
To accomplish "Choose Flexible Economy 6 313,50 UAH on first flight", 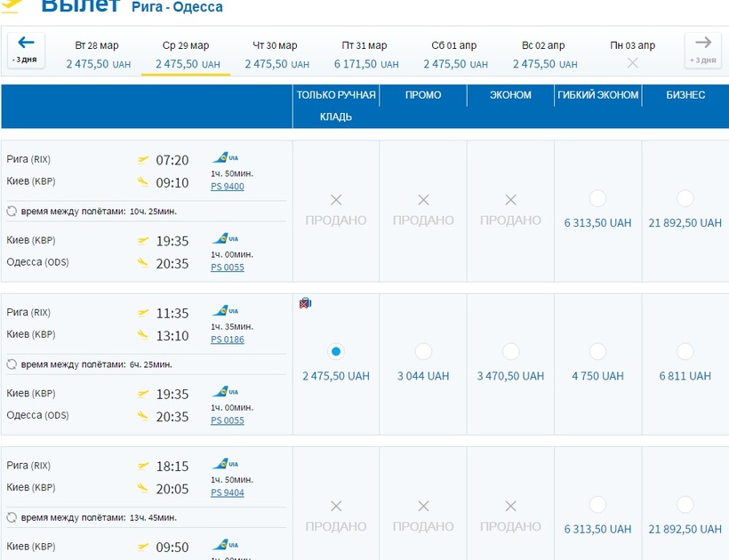I will (x=597, y=198).
